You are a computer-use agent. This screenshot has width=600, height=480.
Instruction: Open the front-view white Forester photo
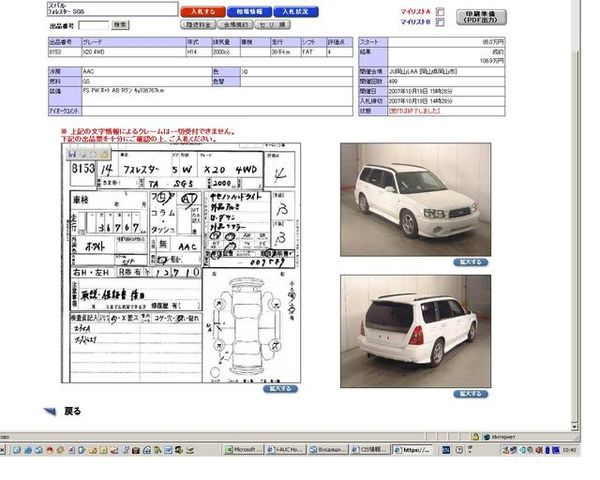pos(416,199)
